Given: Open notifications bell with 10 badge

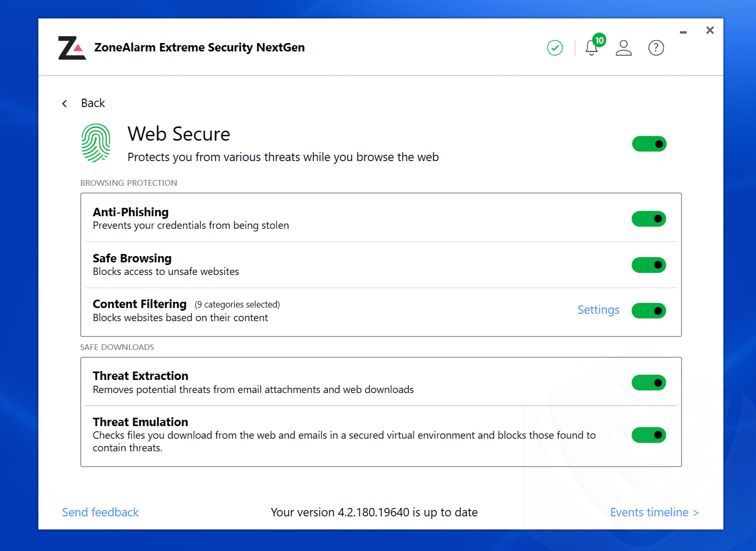Looking at the screenshot, I should point(594,46).
